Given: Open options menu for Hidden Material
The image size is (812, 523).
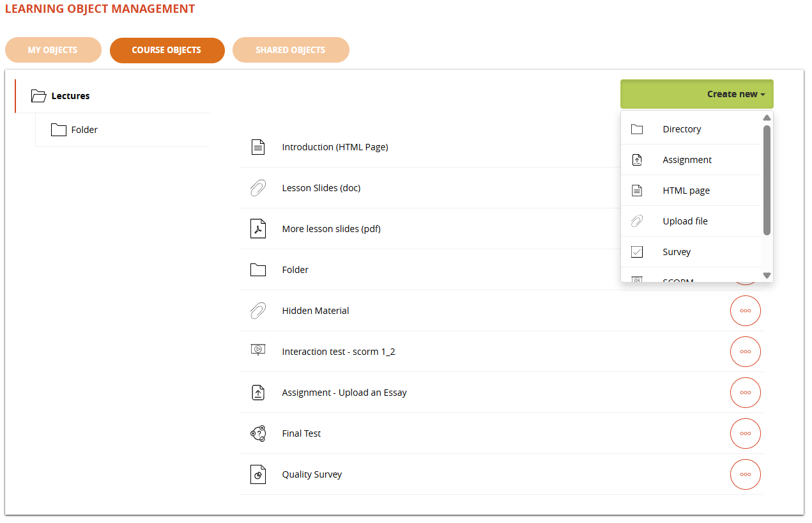Looking at the screenshot, I should (x=745, y=311).
